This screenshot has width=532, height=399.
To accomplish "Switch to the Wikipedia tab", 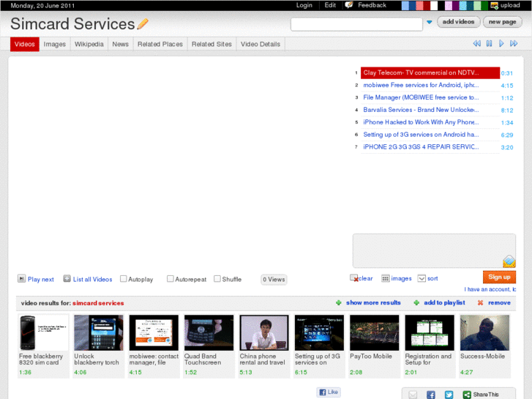I will 89,44.
